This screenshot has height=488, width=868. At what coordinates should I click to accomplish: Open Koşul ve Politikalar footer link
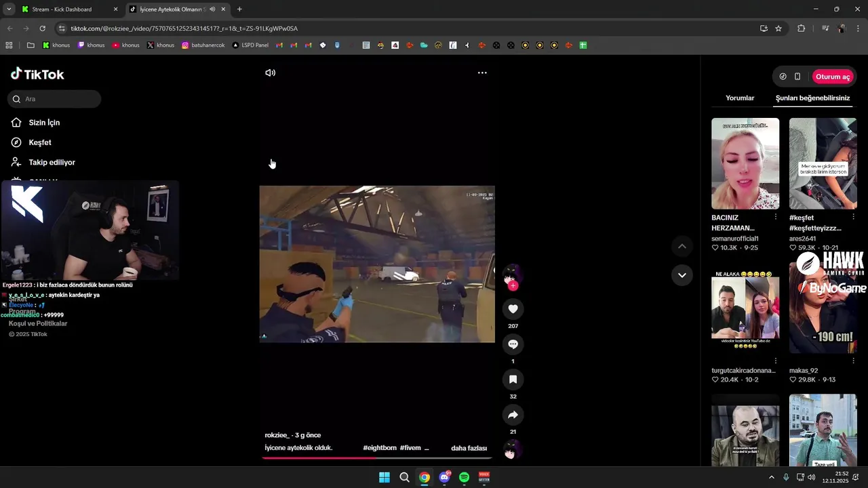(38, 324)
